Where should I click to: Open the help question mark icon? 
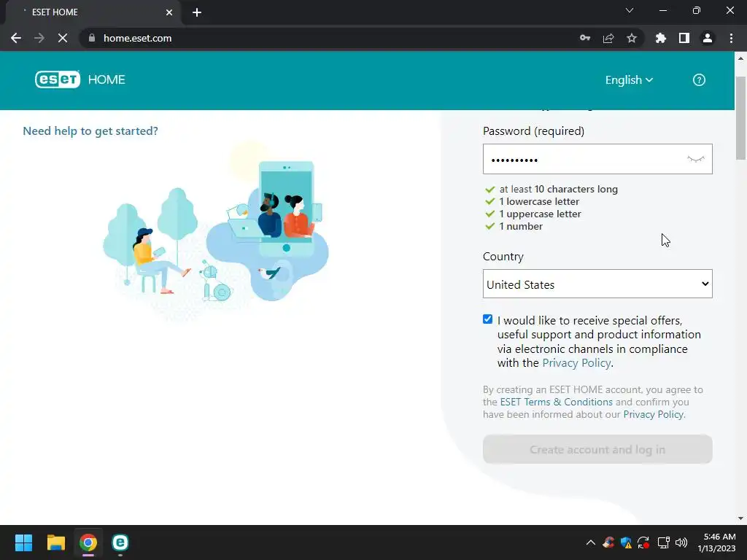(699, 80)
